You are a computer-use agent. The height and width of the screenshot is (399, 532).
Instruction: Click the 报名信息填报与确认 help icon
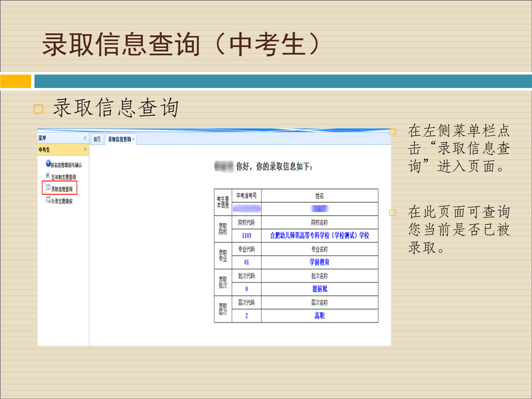pyautogui.click(x=48, y=163)
